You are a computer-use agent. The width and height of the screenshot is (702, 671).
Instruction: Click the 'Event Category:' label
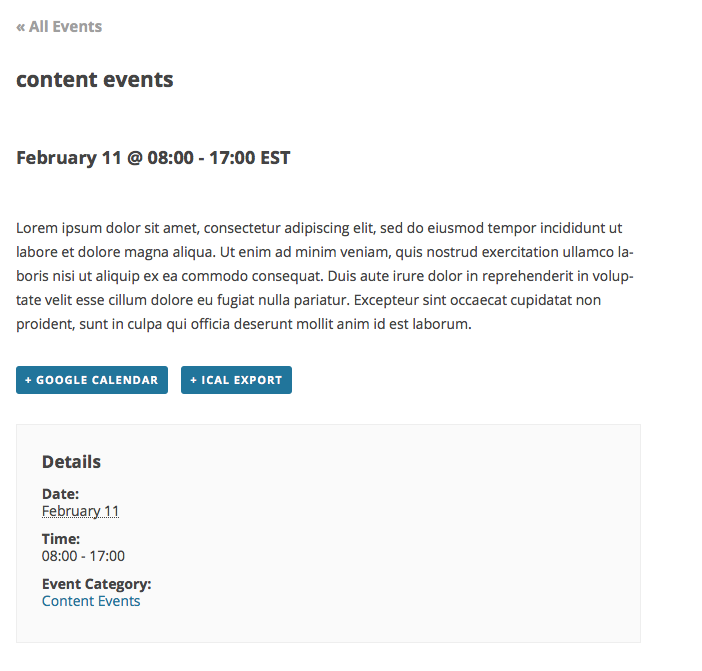coord(96,584)
